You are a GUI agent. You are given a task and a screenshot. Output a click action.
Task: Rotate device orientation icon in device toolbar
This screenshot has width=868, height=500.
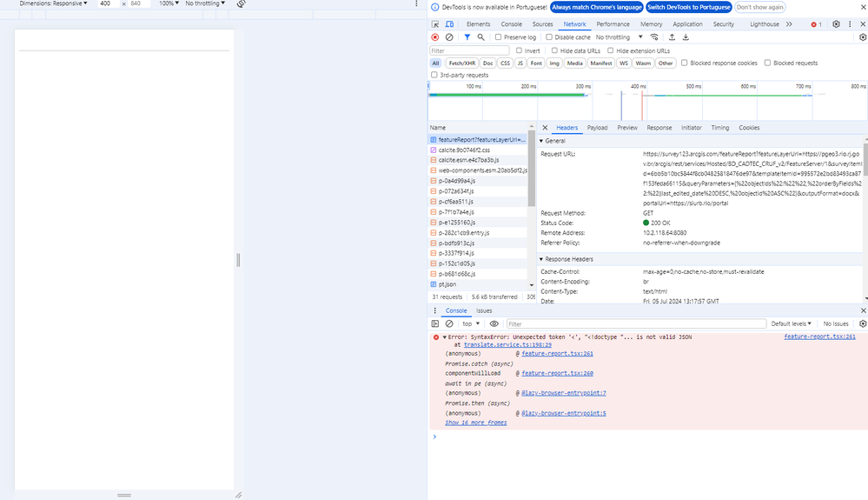coord(242,3)
